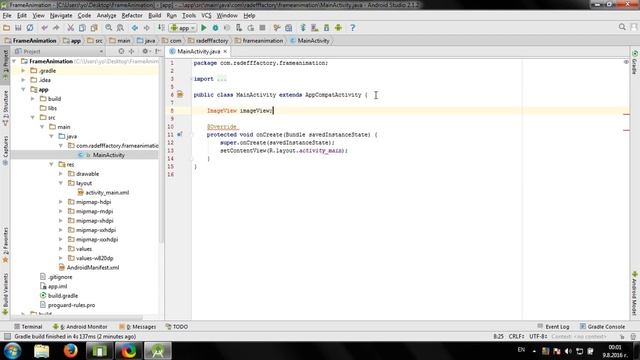Open the Terminal tool window
The height and width of the screenshot is (360, 640).
click(x=28, y=327)
